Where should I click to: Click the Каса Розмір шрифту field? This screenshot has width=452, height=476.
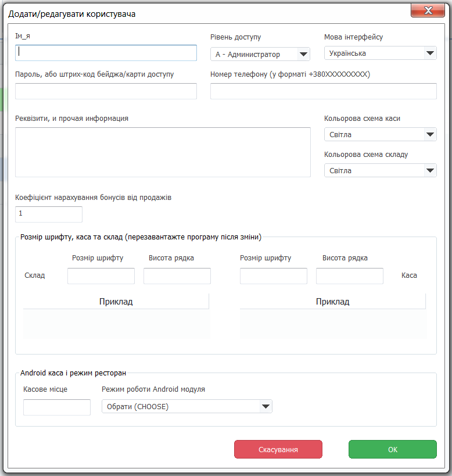pyautogui.click(x=274, y=276)
